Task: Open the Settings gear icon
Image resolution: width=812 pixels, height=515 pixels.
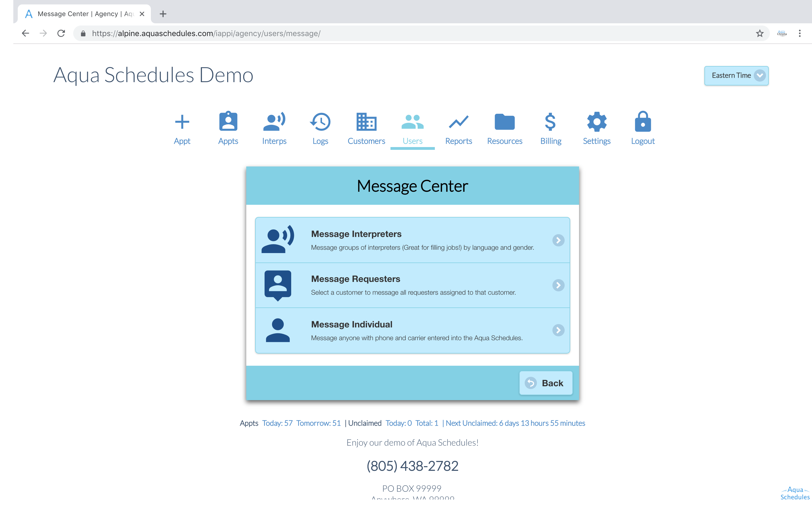Action: (597, 122)
